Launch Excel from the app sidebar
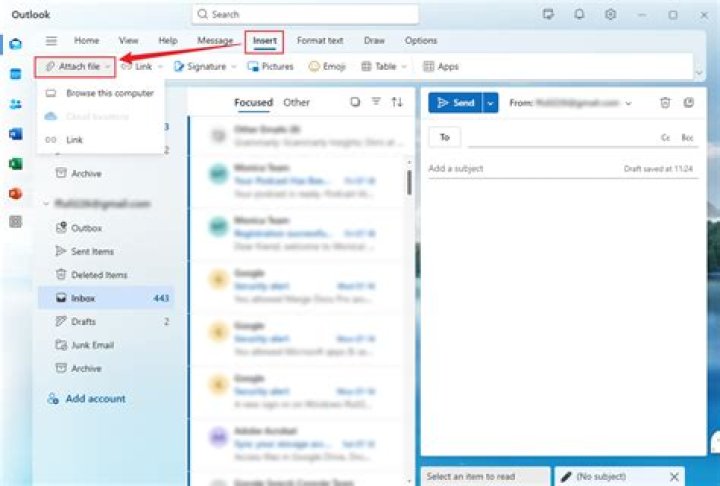 [x=16, y=164]
